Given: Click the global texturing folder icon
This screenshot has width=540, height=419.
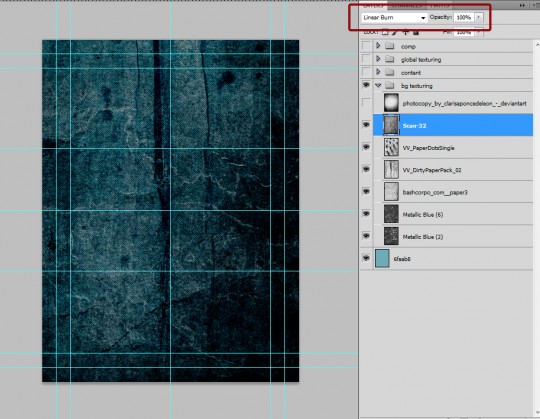Looking at the screenshot, I should tap(390, 59).
